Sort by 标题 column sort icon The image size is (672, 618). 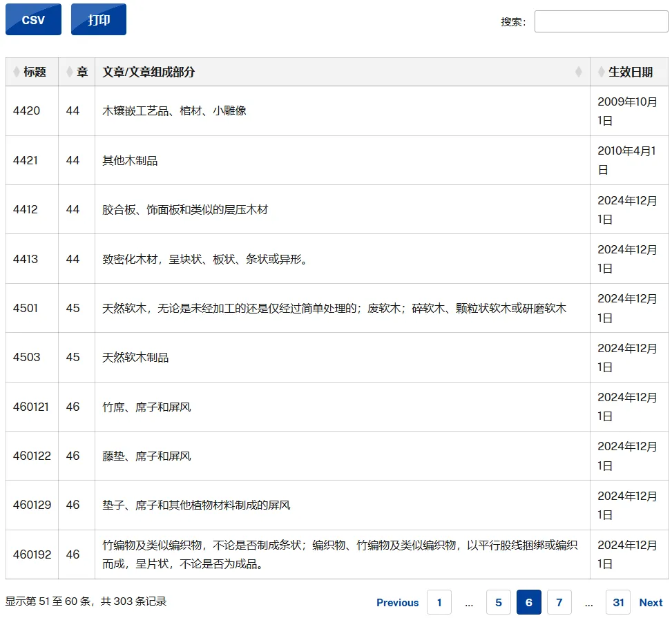pos(17,72)
